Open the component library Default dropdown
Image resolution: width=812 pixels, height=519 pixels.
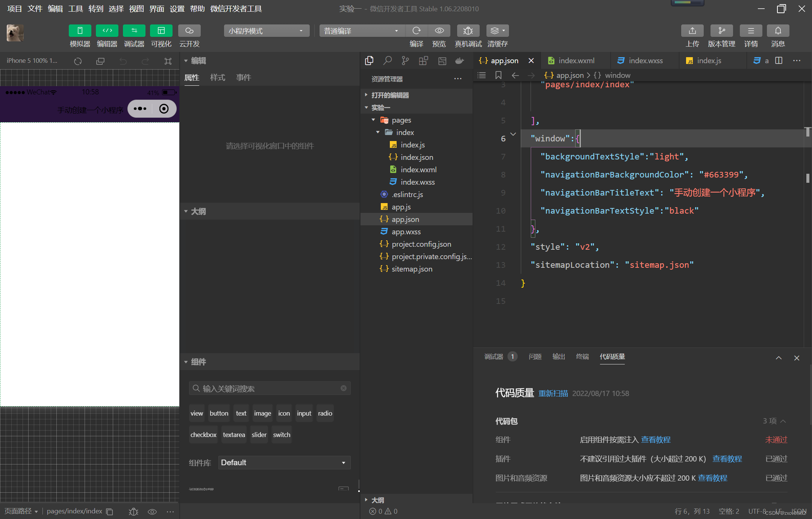tap(284, 463)
